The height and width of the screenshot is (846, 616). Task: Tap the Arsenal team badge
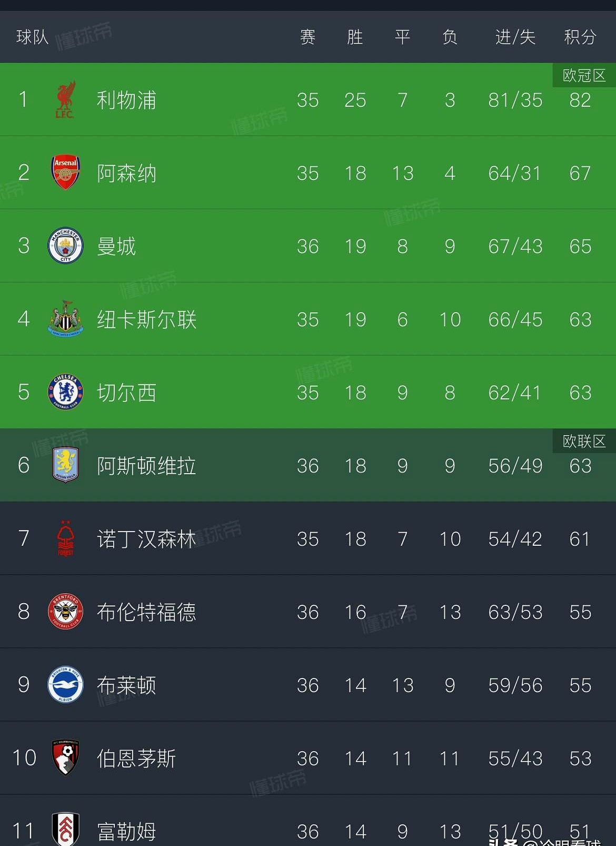[x=65, y=172]
